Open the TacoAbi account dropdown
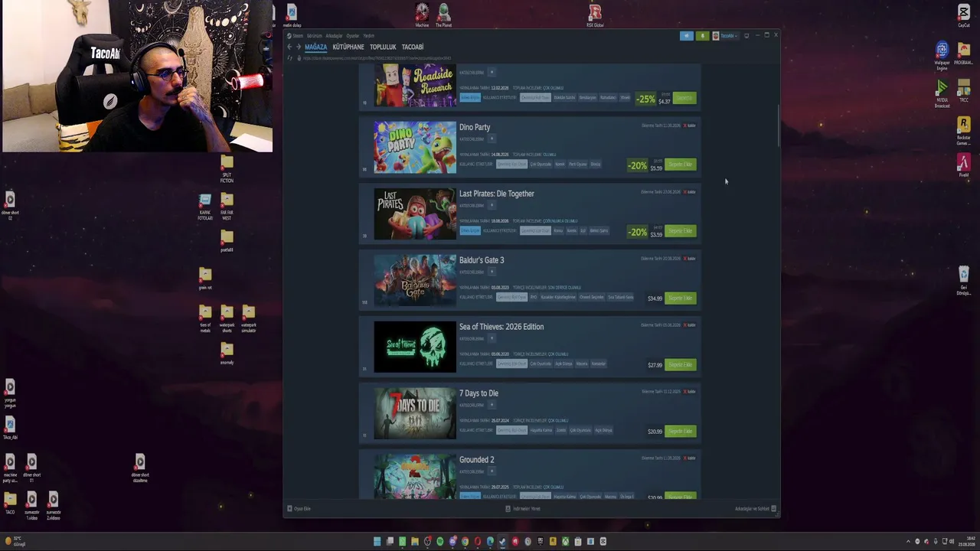Screen dimensions: 980x551 (725, 36)
